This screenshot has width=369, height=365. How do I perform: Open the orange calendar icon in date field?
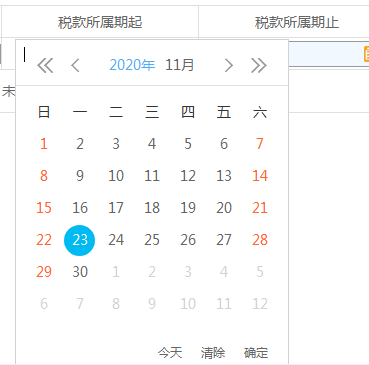pos(366,54)
